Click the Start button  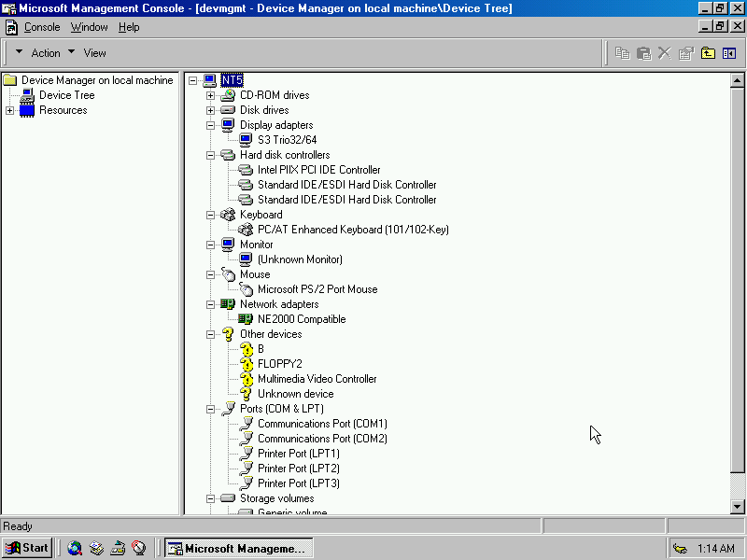pos(27,549)
